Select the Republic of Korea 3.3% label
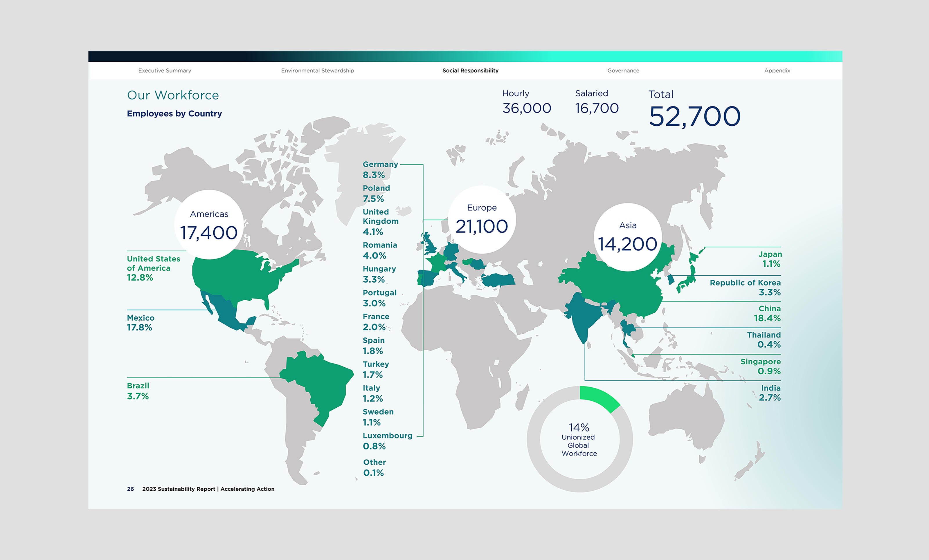 [745, 287]
